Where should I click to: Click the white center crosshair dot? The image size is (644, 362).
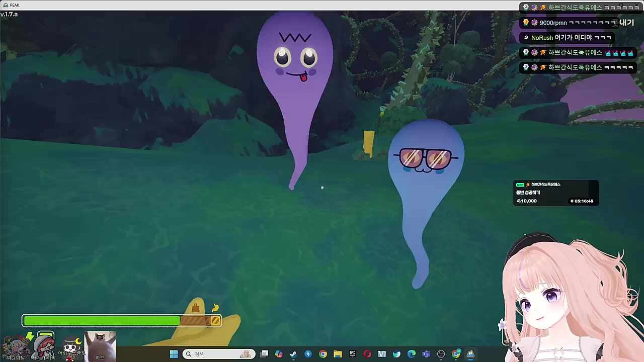coord(322,188)
